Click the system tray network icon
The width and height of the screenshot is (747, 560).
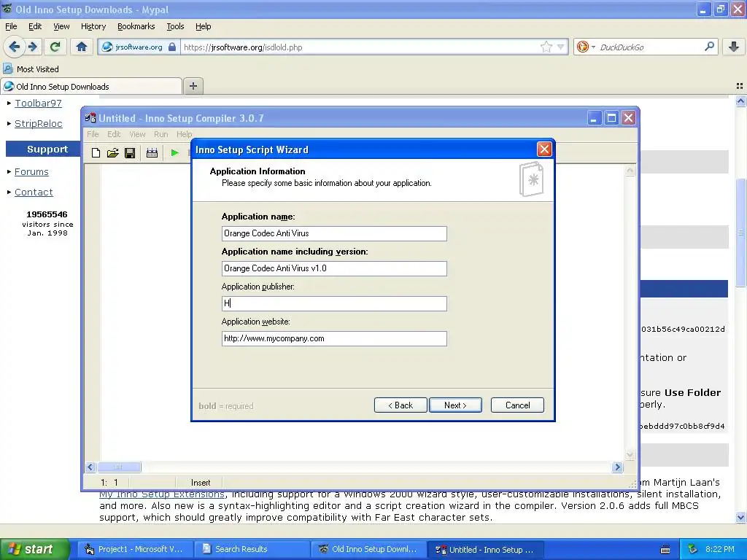coord(693,549)
